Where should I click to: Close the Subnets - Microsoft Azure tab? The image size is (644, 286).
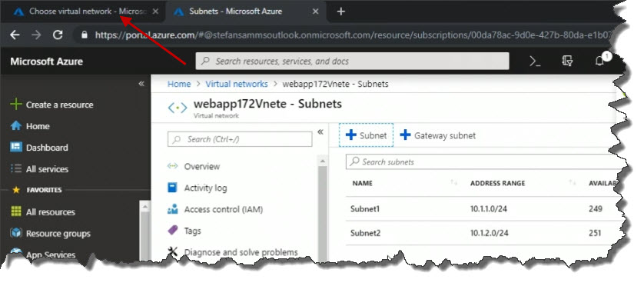pos(315,12)
